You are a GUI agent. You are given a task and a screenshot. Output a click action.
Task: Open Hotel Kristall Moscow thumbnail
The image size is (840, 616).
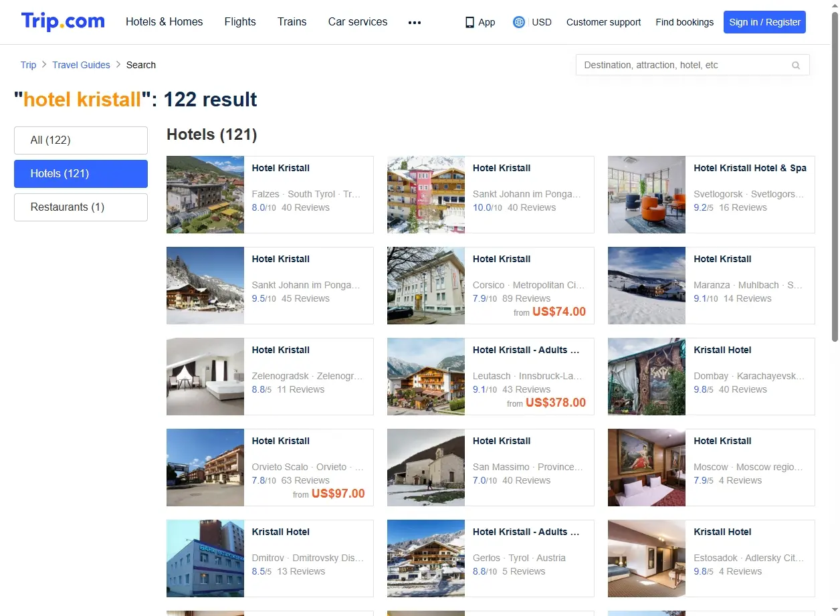pos(647,468)
